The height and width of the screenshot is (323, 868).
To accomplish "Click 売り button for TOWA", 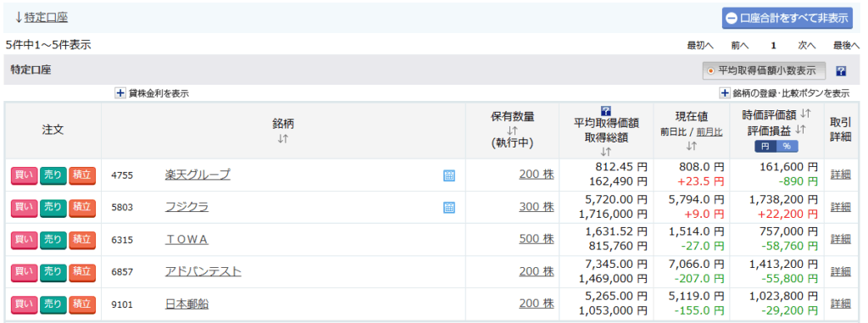I will (x=53, y=239).
